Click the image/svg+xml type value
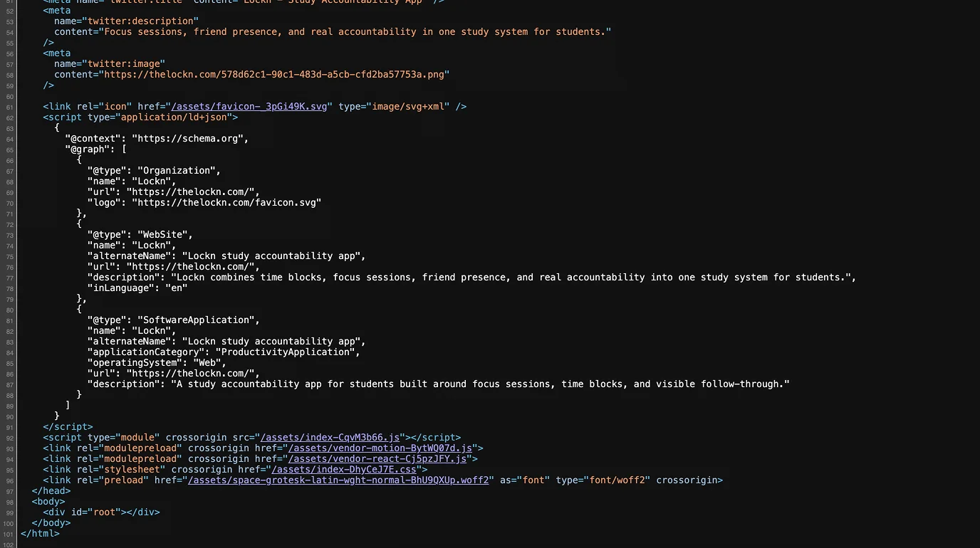This screenshot has height=548, width=980. pos(407,107)
